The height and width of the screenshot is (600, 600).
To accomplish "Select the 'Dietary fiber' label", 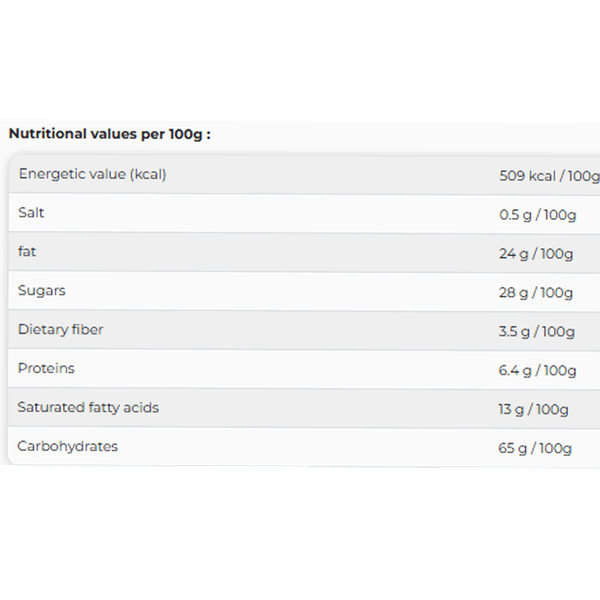I will pos(60,330).
